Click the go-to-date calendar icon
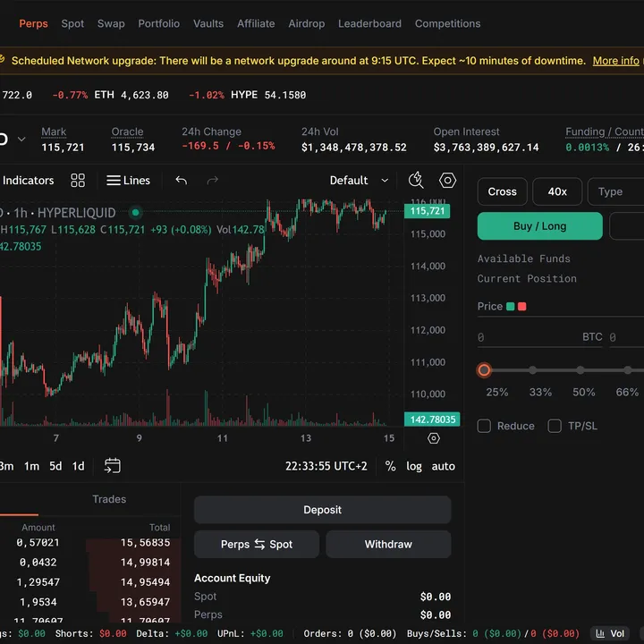This screenshot has width=644, height=644. (113, 465)
